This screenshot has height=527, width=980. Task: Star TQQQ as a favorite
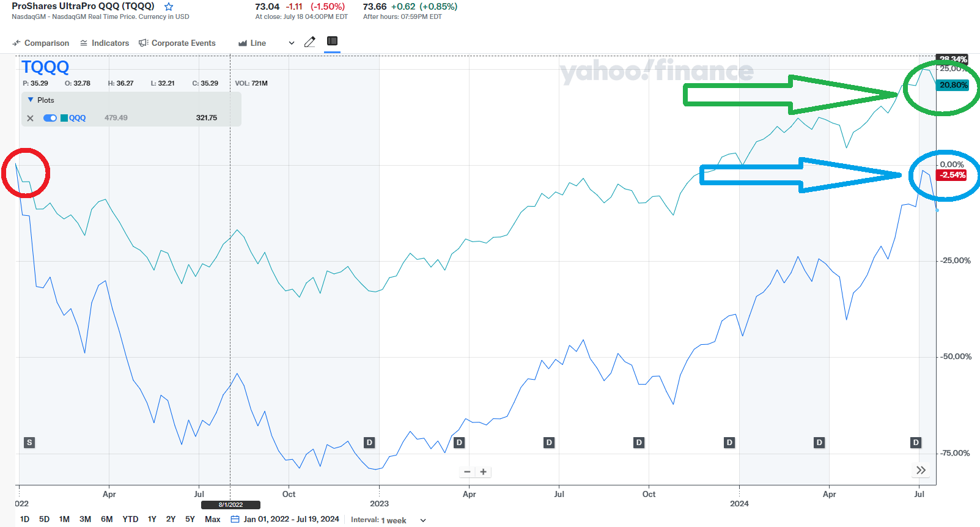[x=168, y=7]
